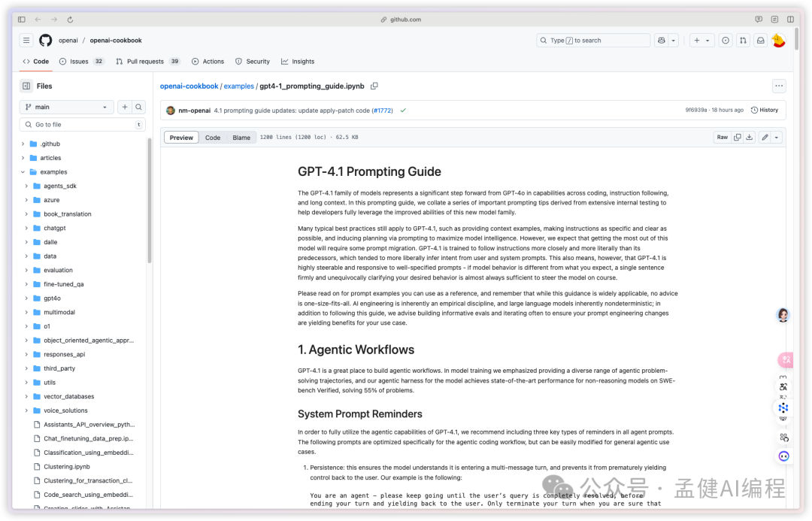Open the Pull requests tab
812x521 pixels.
[x=148, y=62]
